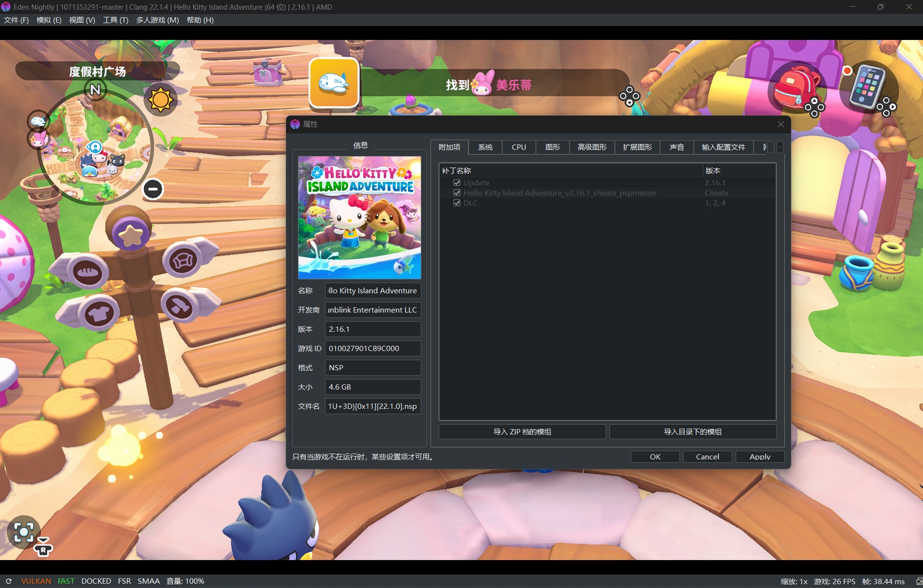The height and width of the screenshot is (588, 923).
Task: Open the 模拟 (E) menu
Action: click(x=49, y=20)
